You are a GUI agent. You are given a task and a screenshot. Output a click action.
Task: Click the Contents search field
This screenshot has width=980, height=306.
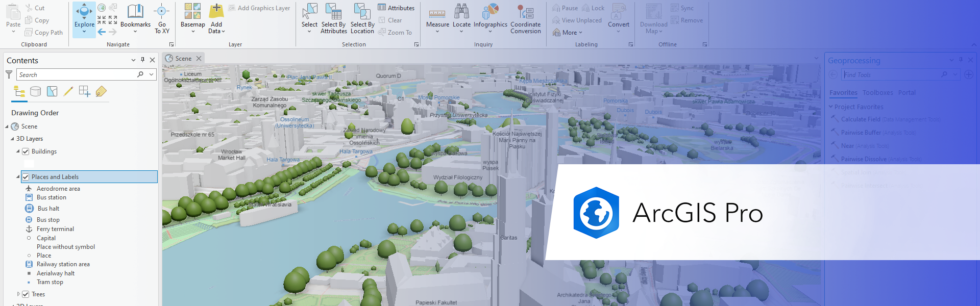pyautogui.click(x=77, y=75)
